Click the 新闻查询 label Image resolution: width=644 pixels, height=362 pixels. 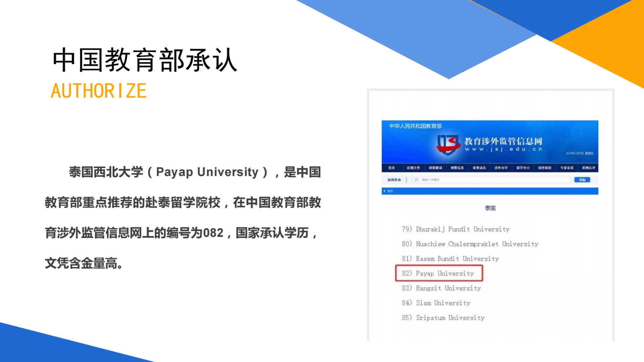pyautogui.click(x=394, y=180)
